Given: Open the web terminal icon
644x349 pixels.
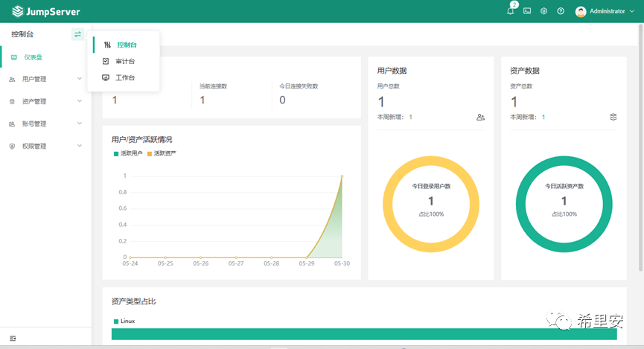Looking at the screenshot, I should [x=527, y=11].
